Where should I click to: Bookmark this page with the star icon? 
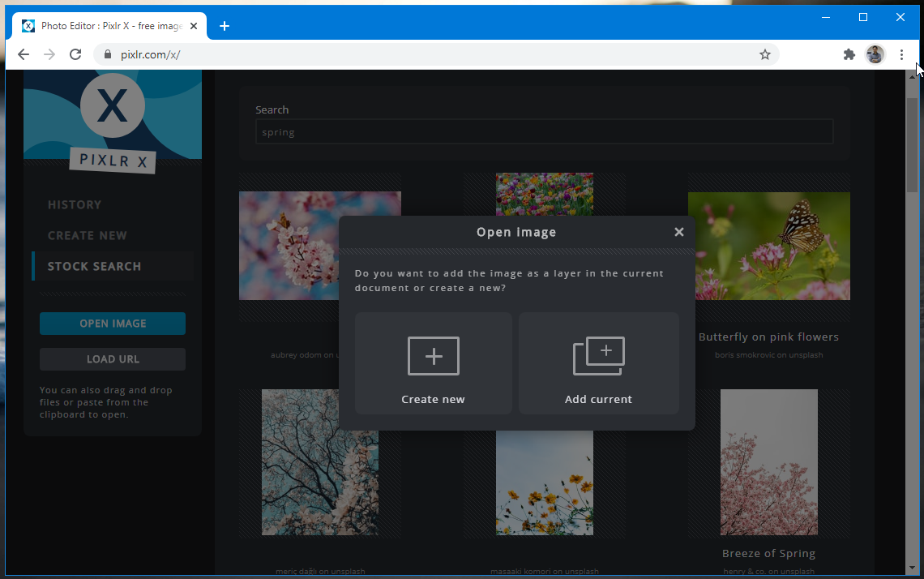(764, 54)
